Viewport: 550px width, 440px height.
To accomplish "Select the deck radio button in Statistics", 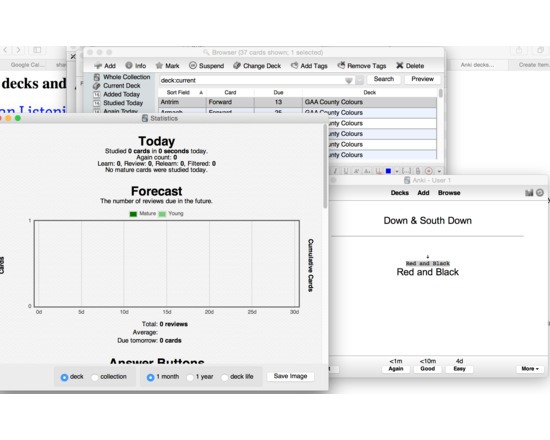I will click(x=64, y=377).
